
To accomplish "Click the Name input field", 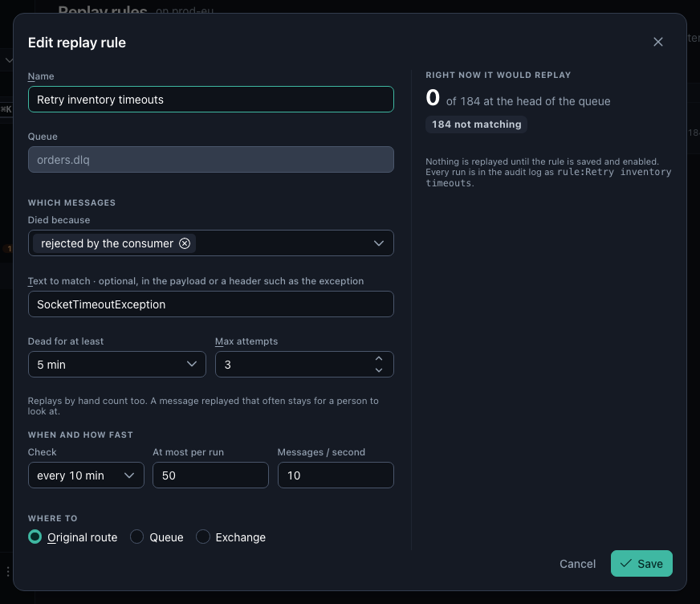I will (x=210, y=99).
